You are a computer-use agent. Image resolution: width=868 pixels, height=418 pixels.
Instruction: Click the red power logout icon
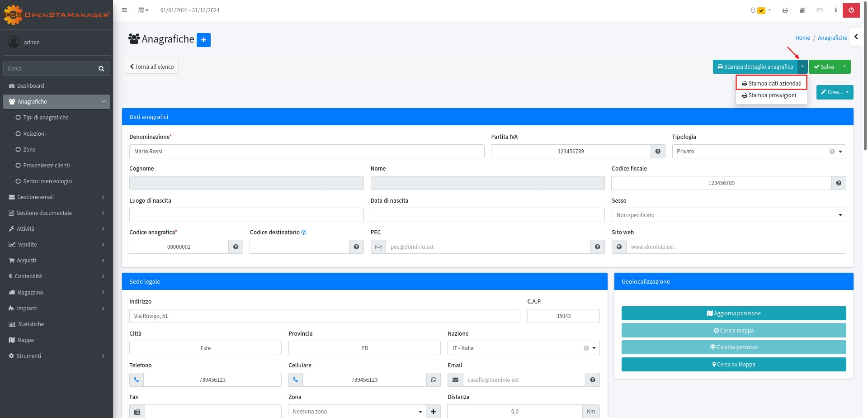[851, 10]
